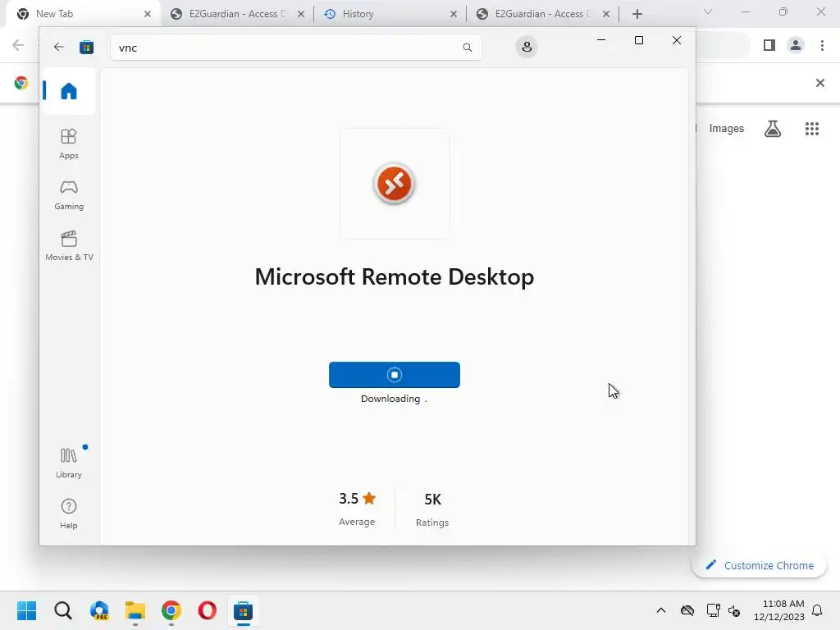The width and height of the screenshot is (840, 630).
Task: Open Chrome three-dot menu
Action: coord(822,45)
